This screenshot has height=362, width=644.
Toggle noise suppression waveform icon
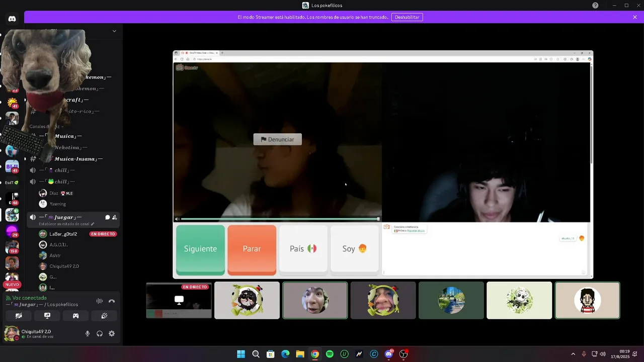(100, 301)
